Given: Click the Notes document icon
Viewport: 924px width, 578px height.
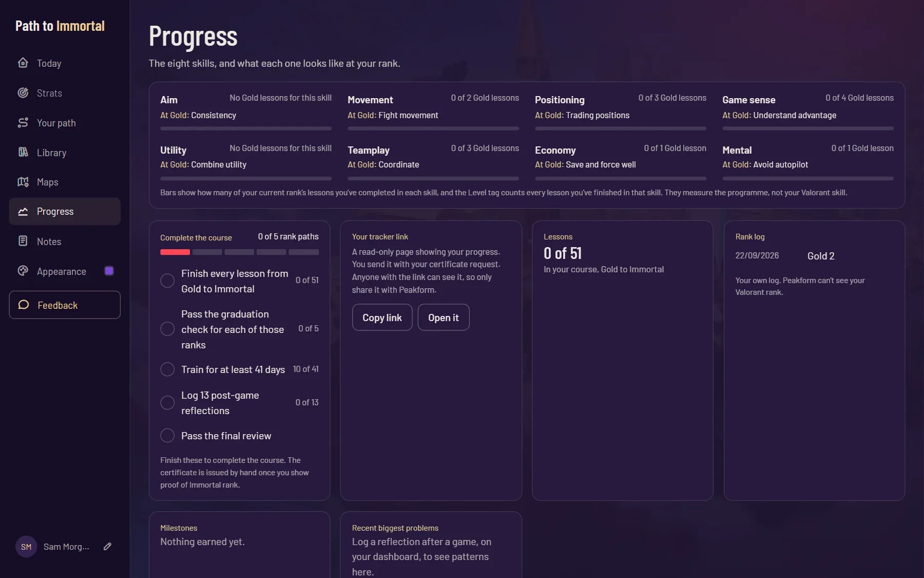Looking at the screenshot, I should pos(23,241).
